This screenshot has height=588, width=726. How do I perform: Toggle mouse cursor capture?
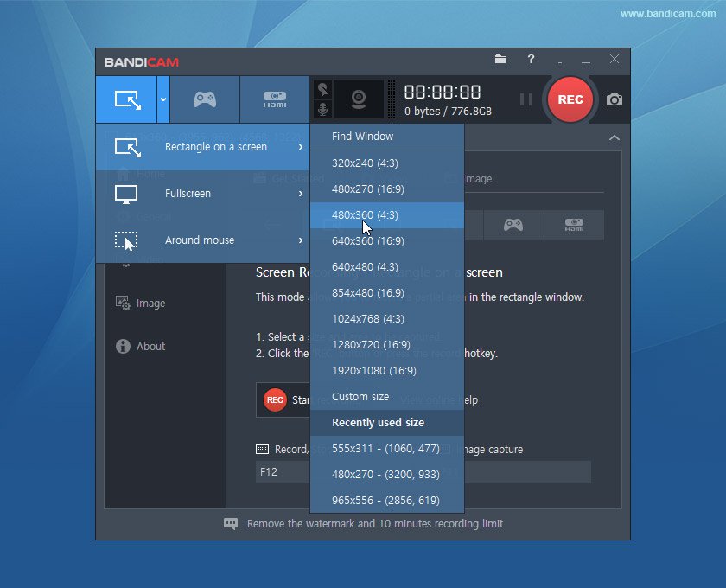tap(322, 88)
